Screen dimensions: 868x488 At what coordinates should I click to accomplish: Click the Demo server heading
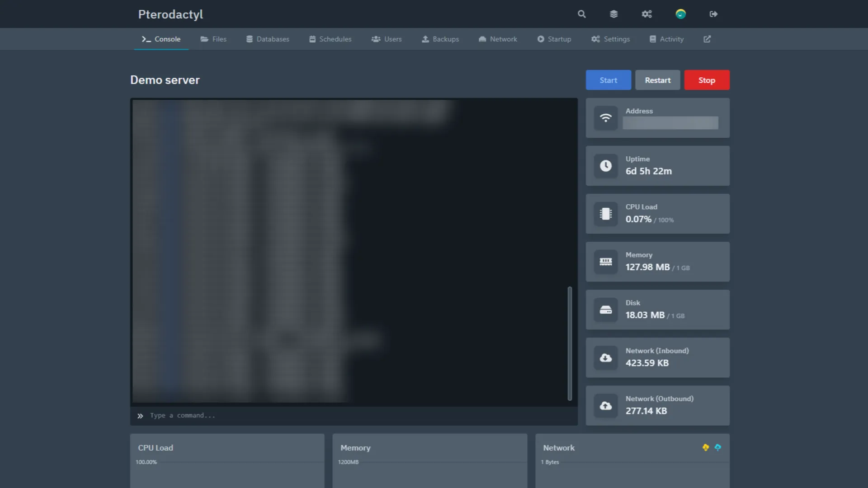pos(165,80)
